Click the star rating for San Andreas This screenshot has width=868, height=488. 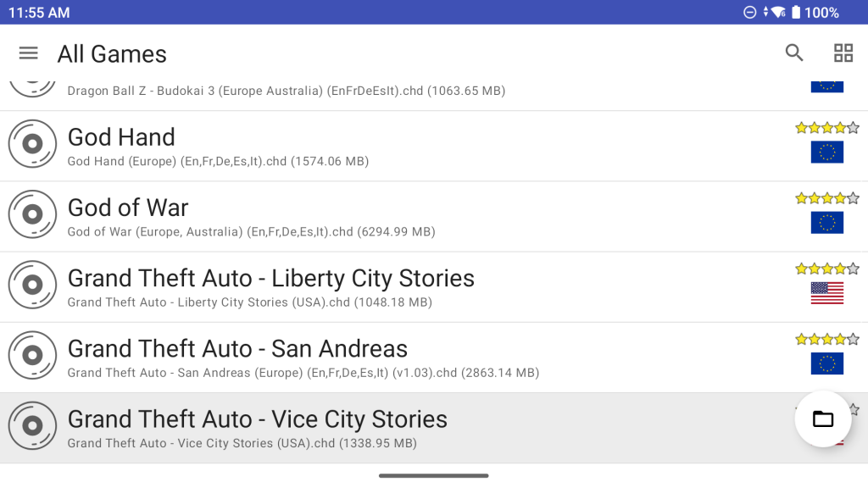[x=827, y=339]
